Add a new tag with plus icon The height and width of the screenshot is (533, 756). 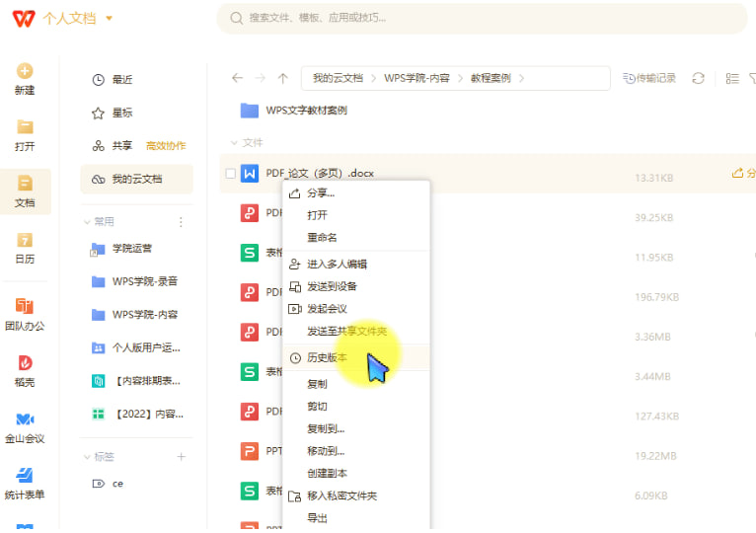pos(182,456)
